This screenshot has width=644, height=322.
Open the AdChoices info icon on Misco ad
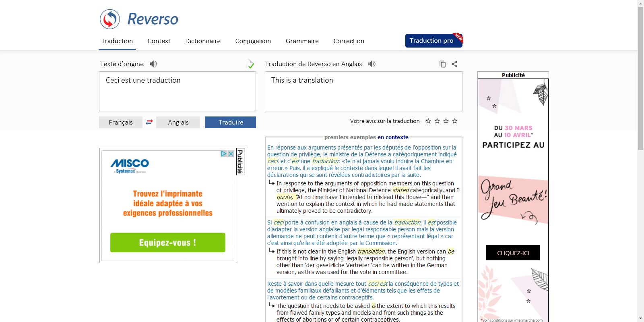(x=224, y=154)
